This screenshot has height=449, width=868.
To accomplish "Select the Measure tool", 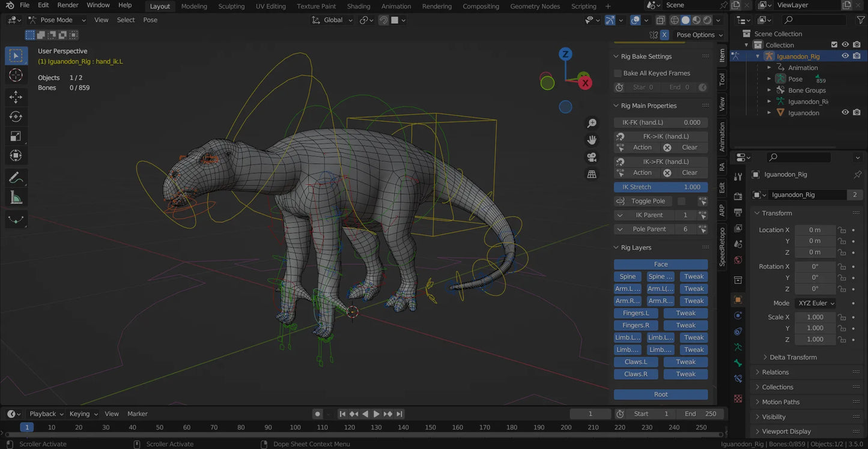I will [16, 197].
